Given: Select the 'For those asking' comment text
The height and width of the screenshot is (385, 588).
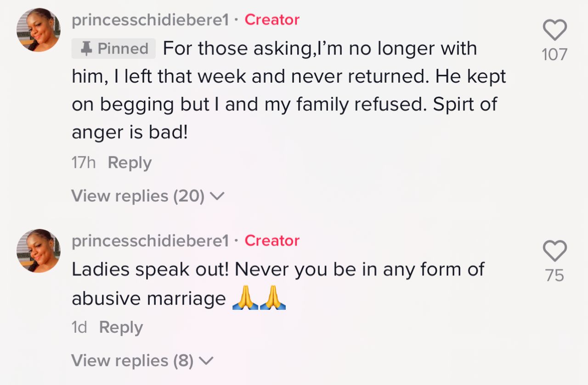Looking at the screenshot, I should [289, 90].
